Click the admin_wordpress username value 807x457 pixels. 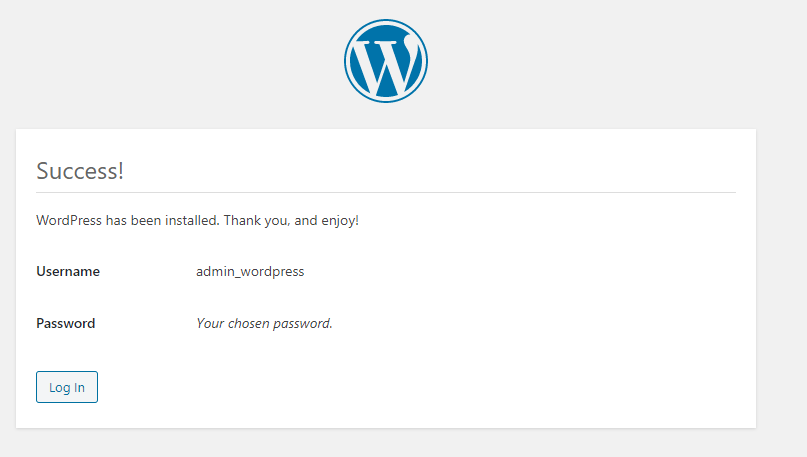pos(250,272)
